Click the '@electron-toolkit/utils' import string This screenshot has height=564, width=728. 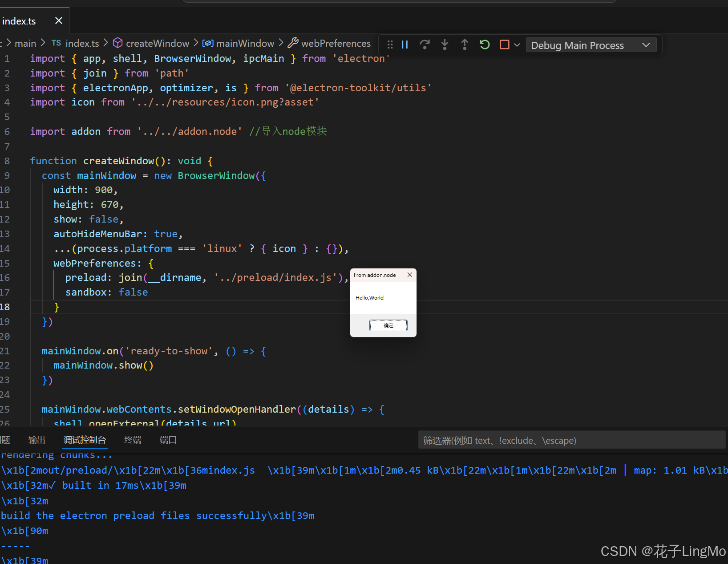[358, 88]
